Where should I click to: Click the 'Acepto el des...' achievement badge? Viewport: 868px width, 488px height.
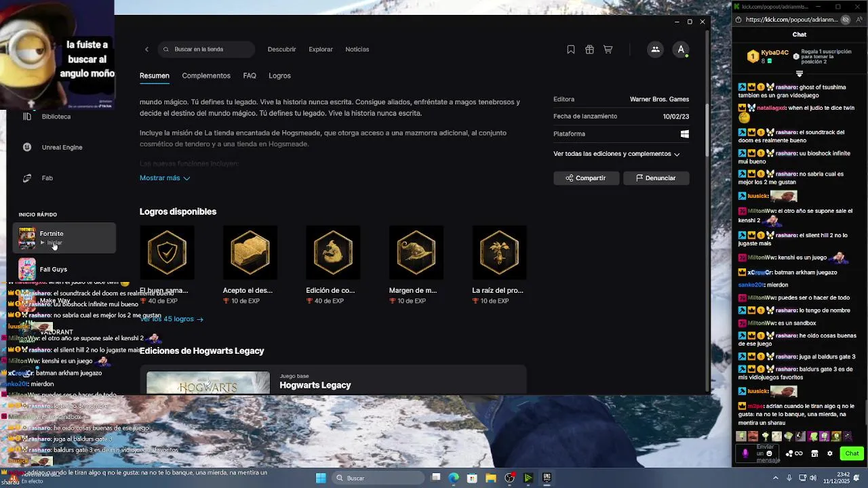point(250,252)
